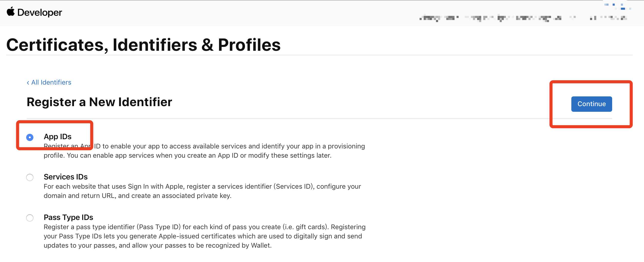The width and height of the screenshot is (644, 262).
Task: Click the Services IDs label text
Action: pyautogui.click(x=65, y=177)
